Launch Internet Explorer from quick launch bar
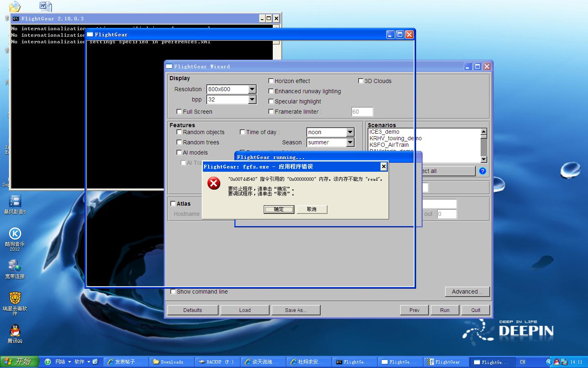Screen dimensions: 588x368 [x=96, y=361]
